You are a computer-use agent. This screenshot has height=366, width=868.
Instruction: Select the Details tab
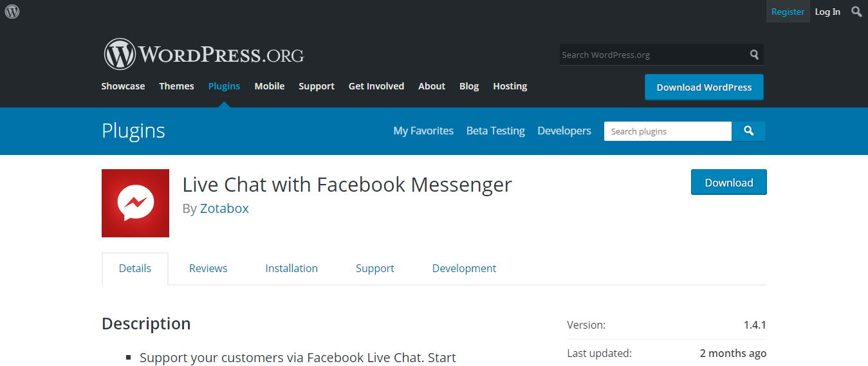coord(135,268)
